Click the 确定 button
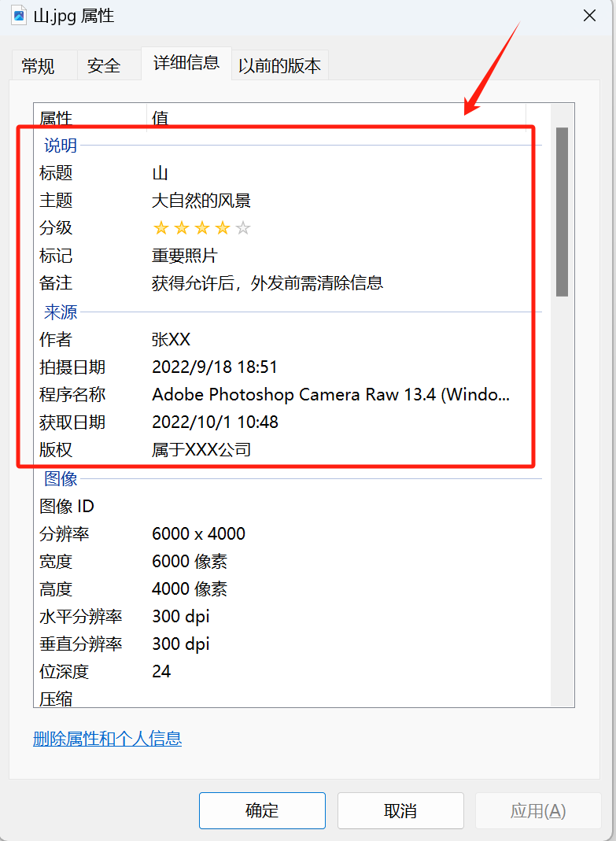Image resolution: width=616 pixels, height=841 pixels. (262, 810)
